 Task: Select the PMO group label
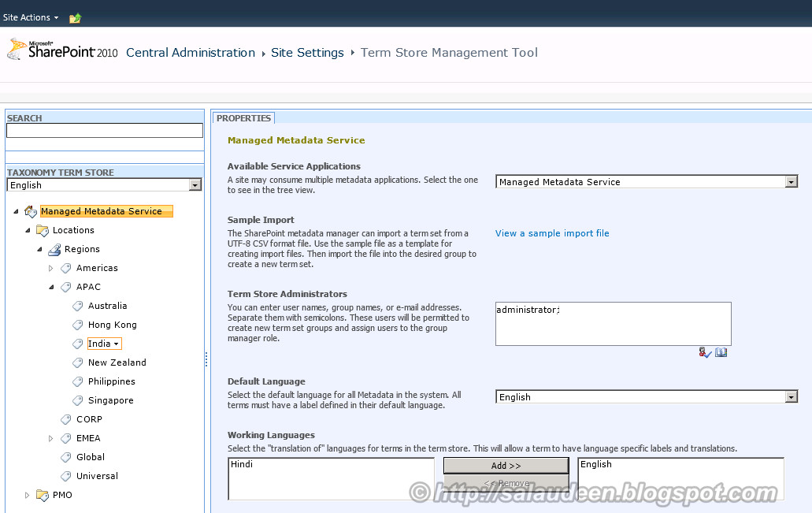click(62, 495)
